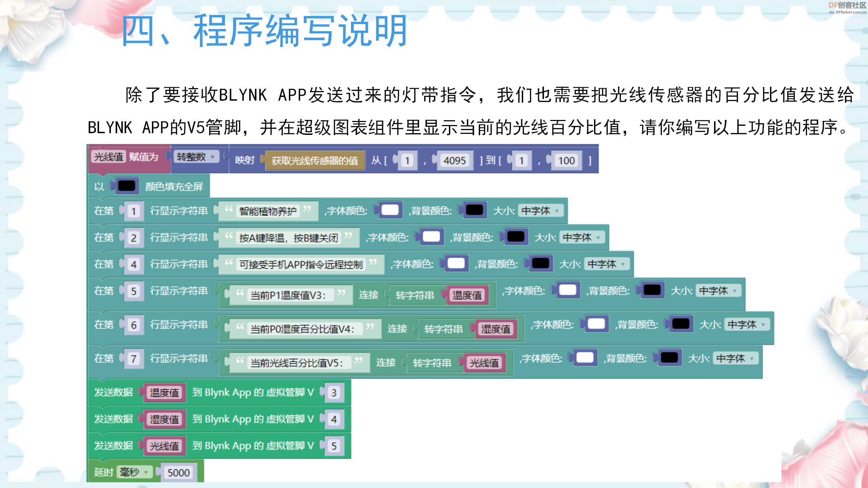
Task: Click white font color swatch in row 4 block
Action: pyautogui.click(x=456, y=263)
